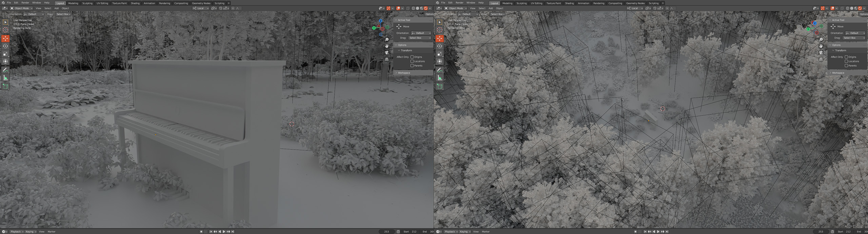Enable Parents checkbox in left window sidebar

[412, 66]
